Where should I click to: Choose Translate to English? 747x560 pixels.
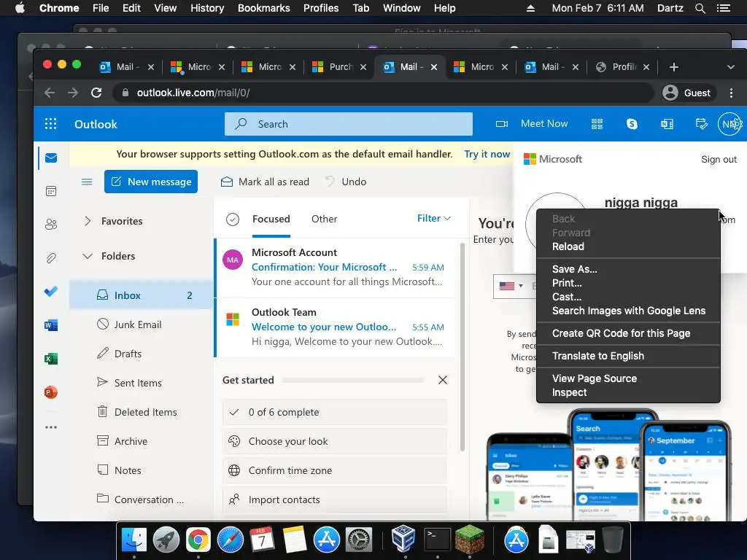(x=628, y=356)
